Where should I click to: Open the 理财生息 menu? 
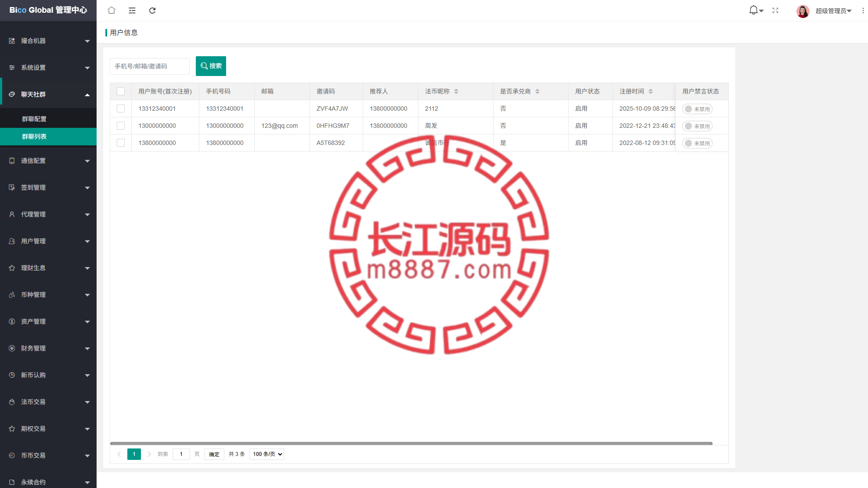pos(48,268)
